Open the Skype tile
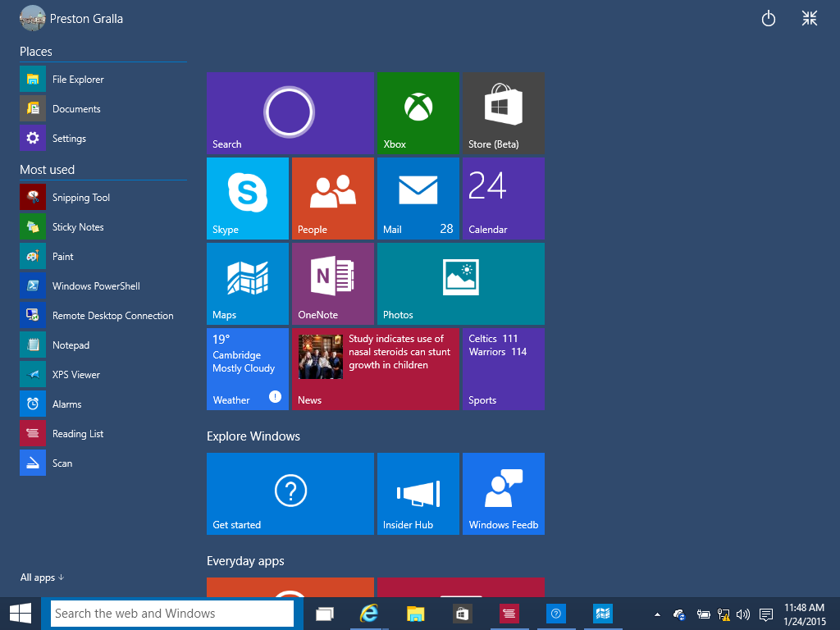This screenshot has height=630, width=840. (x=248, y=199)
